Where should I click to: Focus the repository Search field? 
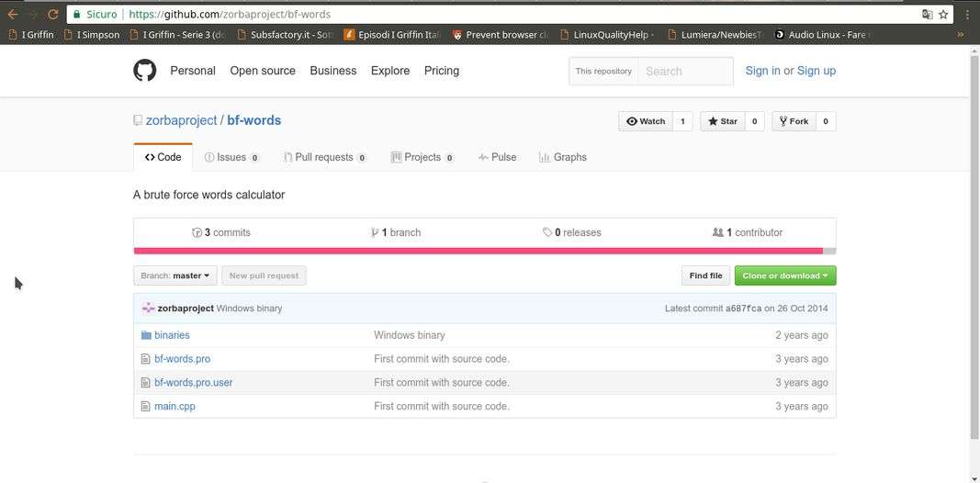tap(685, 72)
